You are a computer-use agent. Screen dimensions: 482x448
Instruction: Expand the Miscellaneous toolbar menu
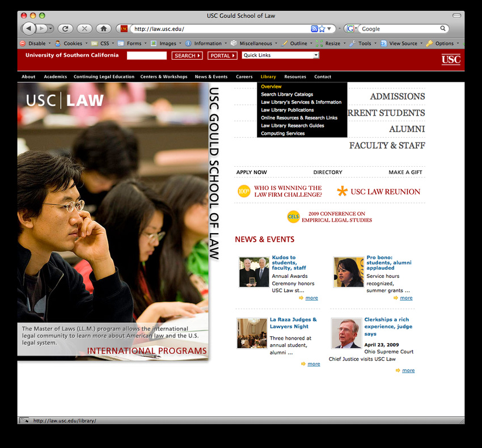(x=276, y=43)
